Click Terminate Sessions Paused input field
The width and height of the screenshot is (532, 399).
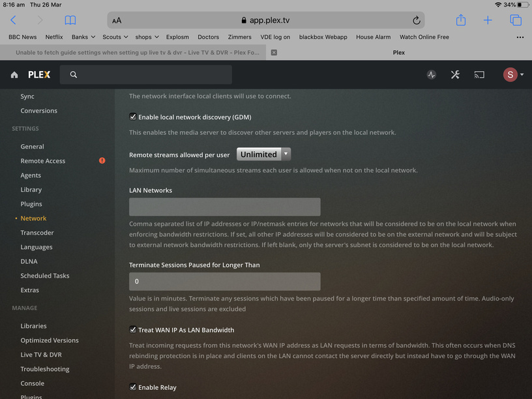[x=225, y=282]
